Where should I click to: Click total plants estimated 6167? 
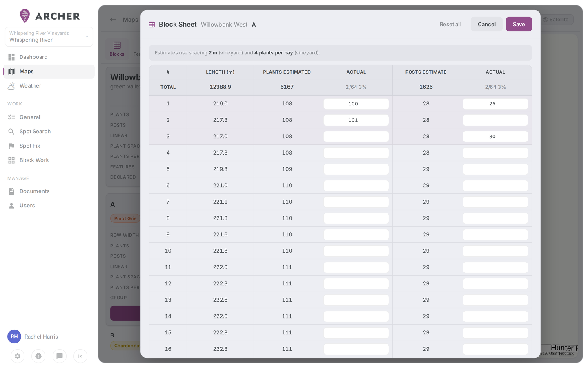click(287, 87)
